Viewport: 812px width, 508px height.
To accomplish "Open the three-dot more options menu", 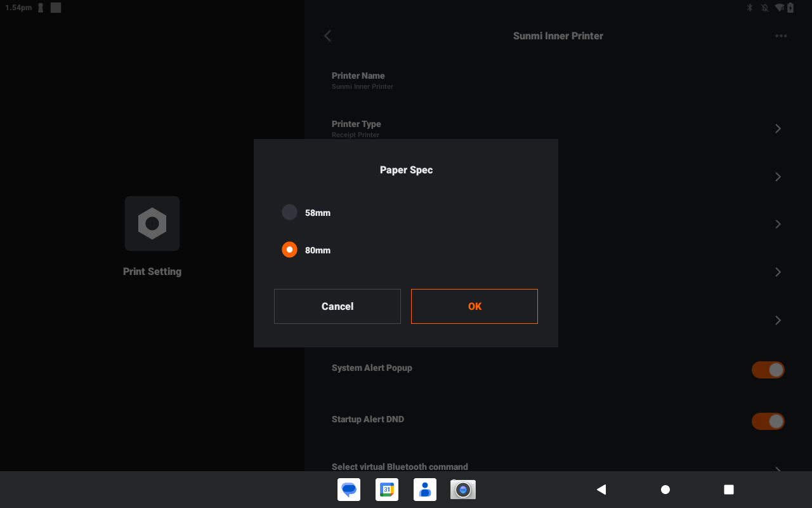I will 781,36.
